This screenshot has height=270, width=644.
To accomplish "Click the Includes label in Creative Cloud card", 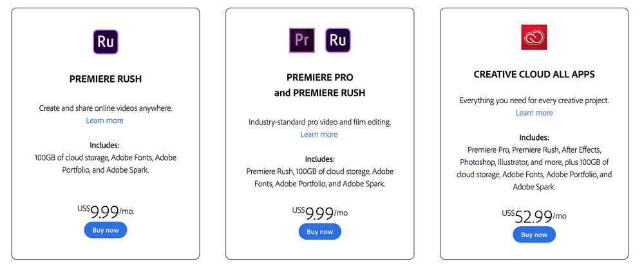I will click(x=534, y=137).
